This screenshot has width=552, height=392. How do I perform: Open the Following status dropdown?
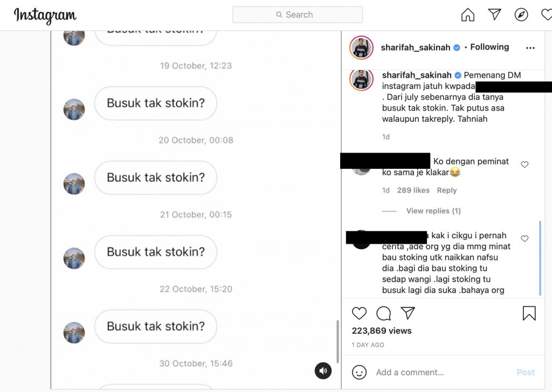point(489,47)
